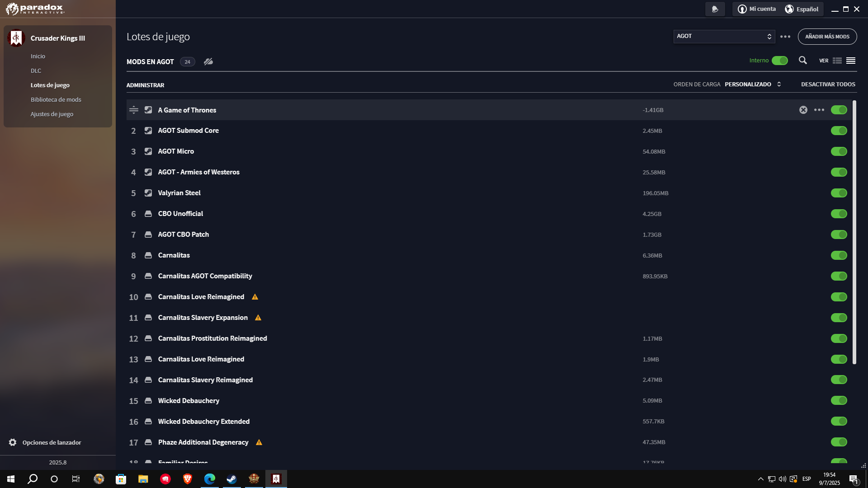Open Ajustes de juego
The width and height of the screenshot is (868, 488).
(x=52, y=114)
